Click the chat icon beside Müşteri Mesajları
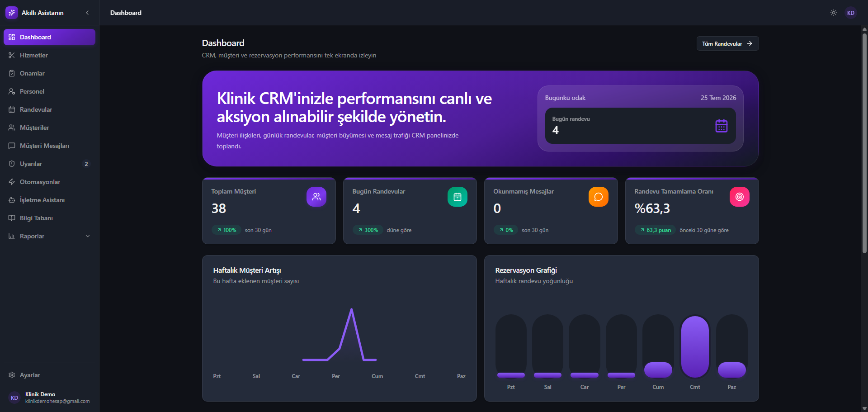 pyautogui.click(x=12, y=146)
